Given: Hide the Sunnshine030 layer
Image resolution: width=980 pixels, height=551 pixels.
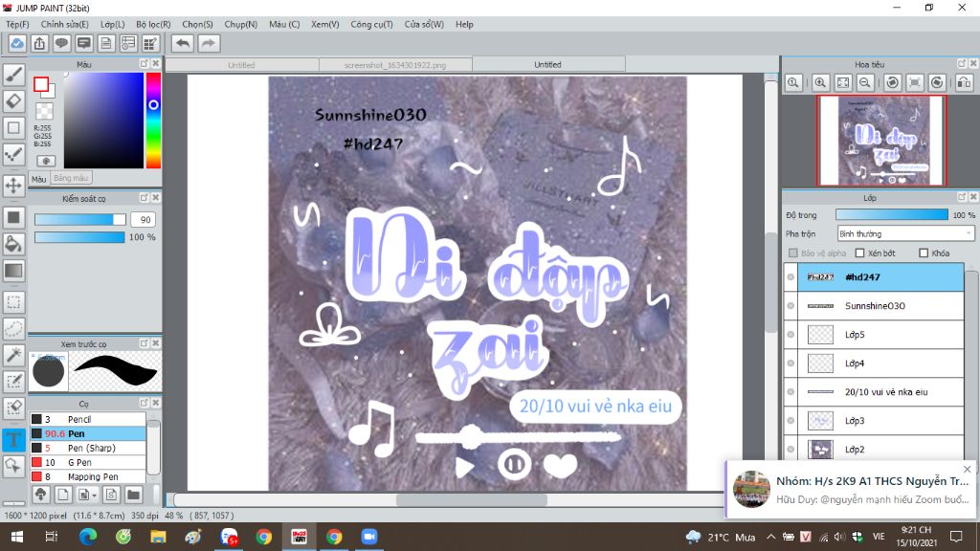Looking at the screenshot, I should (x=791, y=305).
